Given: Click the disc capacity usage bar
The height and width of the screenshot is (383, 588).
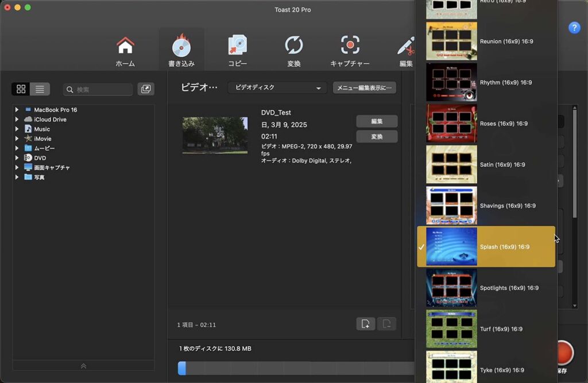Looking at the screenshot, I should coord(296,368).
